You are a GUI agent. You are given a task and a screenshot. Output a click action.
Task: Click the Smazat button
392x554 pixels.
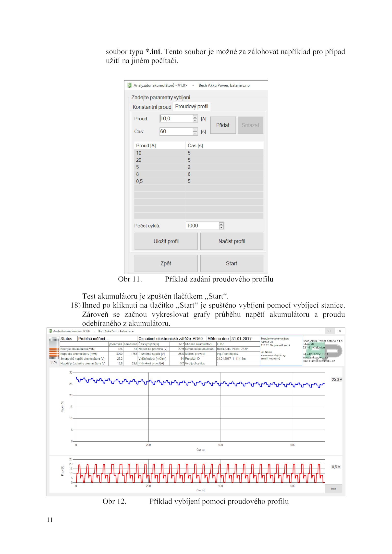tap(250, 125)
